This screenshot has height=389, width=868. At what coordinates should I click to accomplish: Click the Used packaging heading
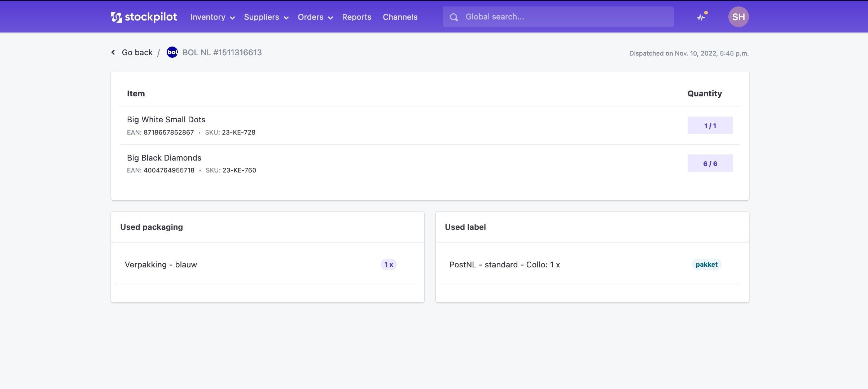click(x=152, y=227)
